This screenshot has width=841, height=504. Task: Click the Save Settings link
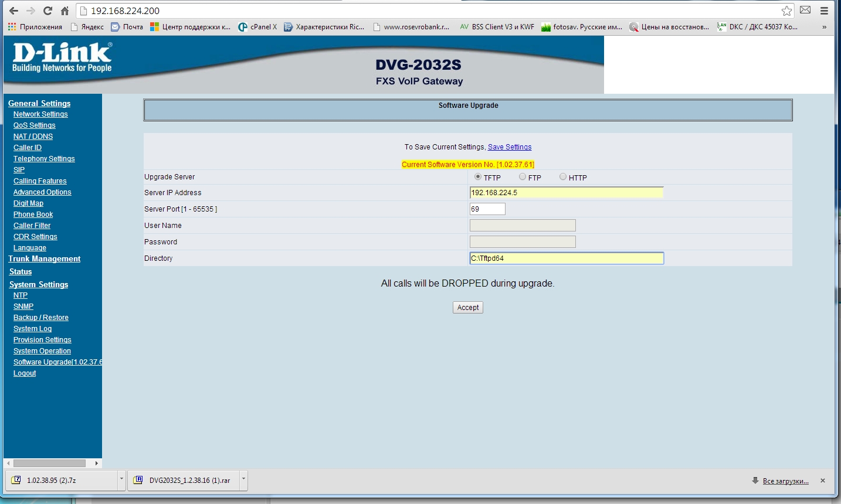510,147
